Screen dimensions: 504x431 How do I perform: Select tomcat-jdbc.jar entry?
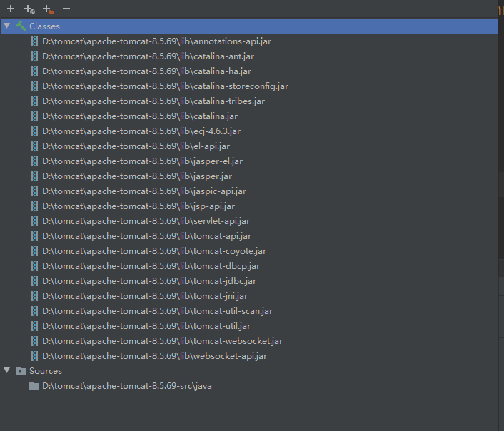(x=149, y=281)
